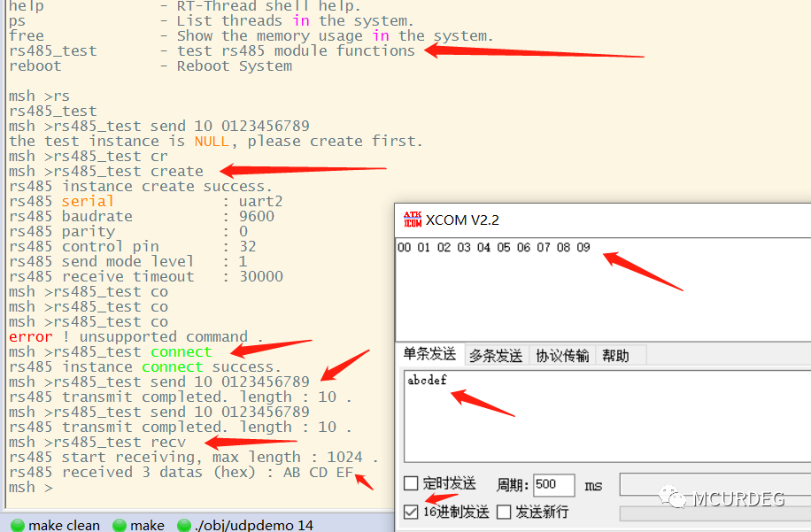This screenshot has height=532, width=811.
Task: Click the 周期 period field showing 500
Action: (x=553, y=484)
